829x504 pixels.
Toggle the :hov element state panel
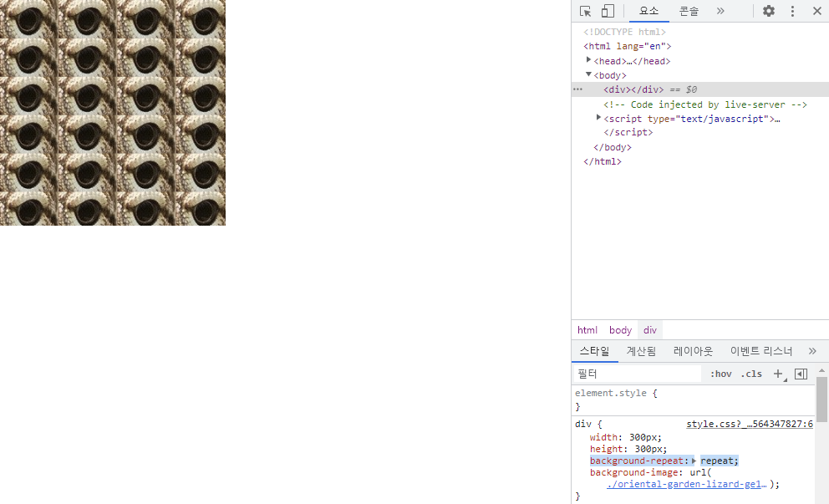[720, 374]
